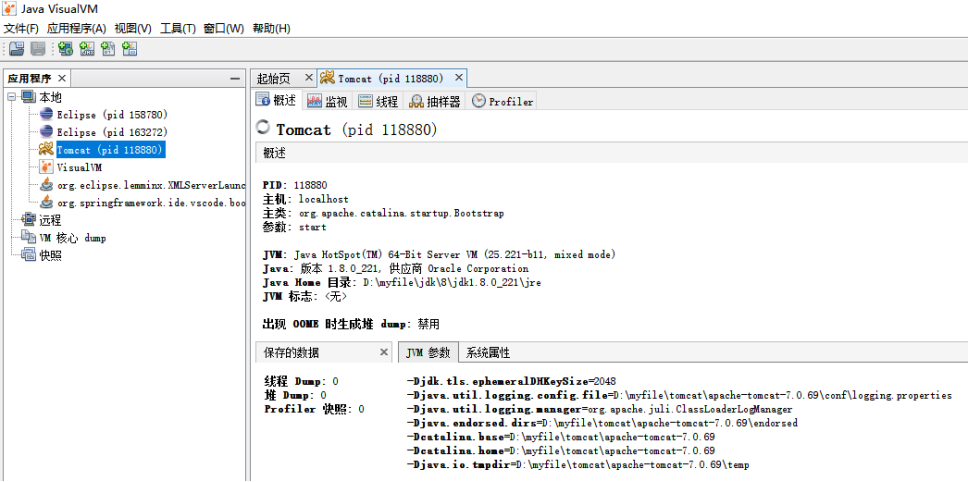Click the 线程 Dump: 0 text

pyautogui.click(x=302, y=381)
